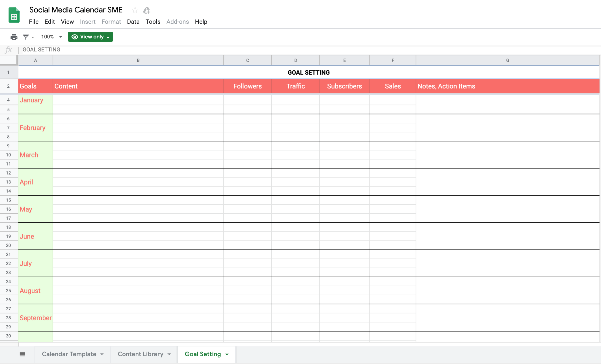Click the fx formula icon
This screenshot has width=601, height=364.
point(8,50)
